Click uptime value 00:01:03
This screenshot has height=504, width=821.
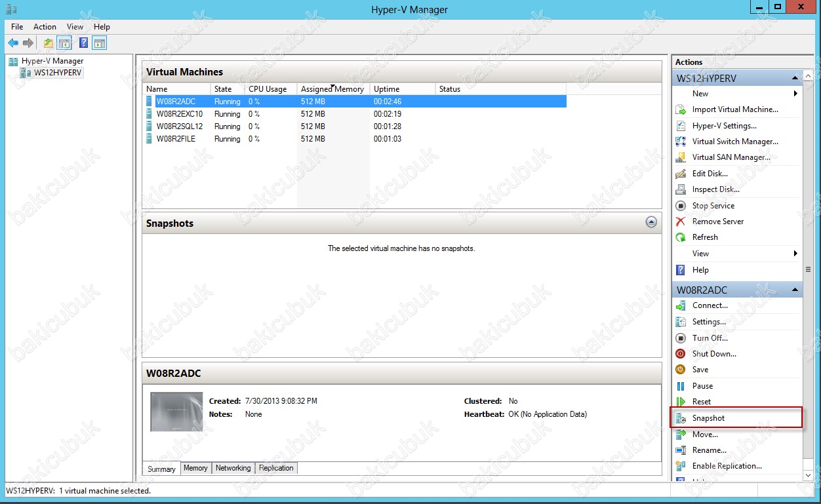388,139
